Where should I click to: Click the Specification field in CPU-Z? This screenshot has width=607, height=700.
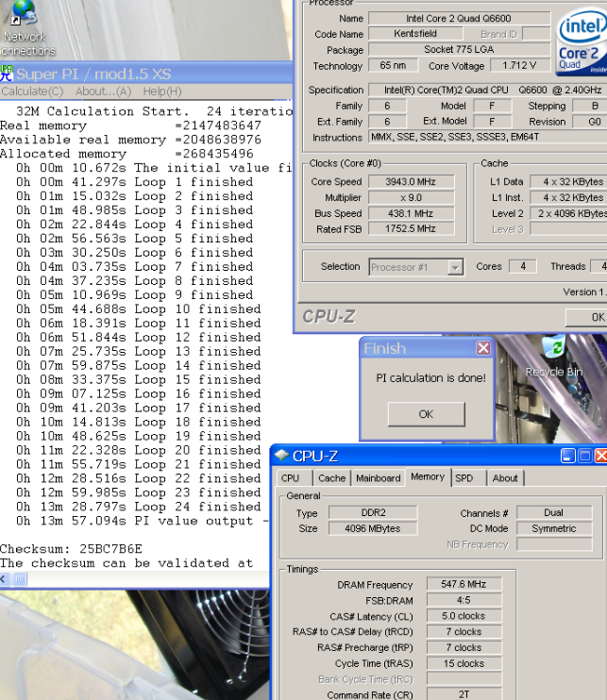click(488, 90)
